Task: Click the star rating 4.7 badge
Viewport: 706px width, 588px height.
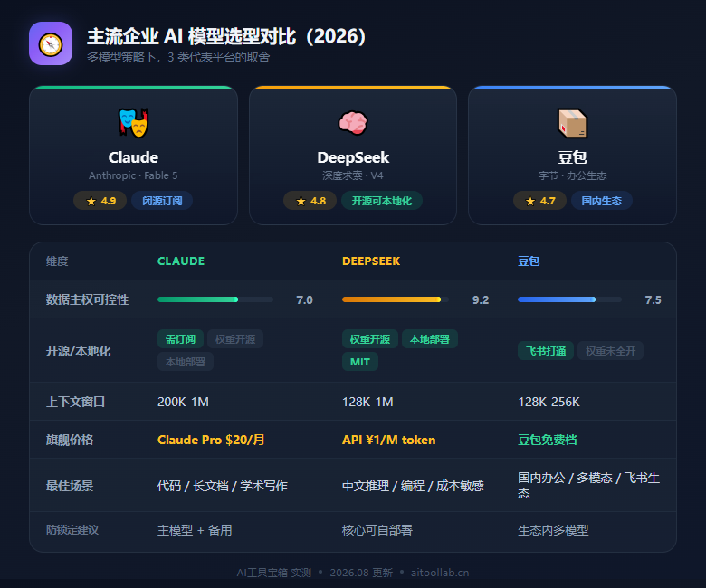Action: [x=539, y=201]
